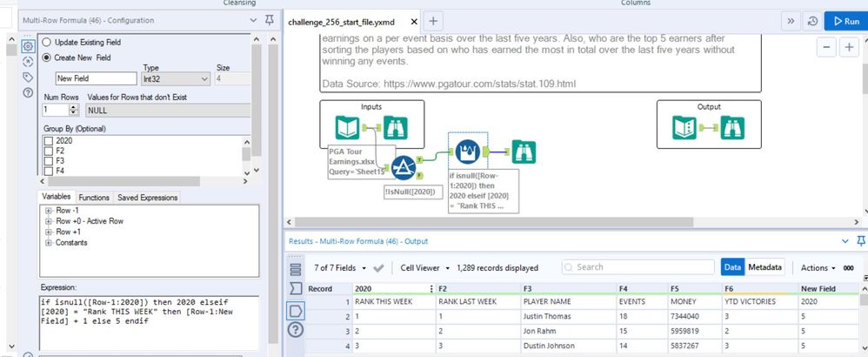
Task: Open the Cell Viewer dropdown
Action: pos(425,268)
